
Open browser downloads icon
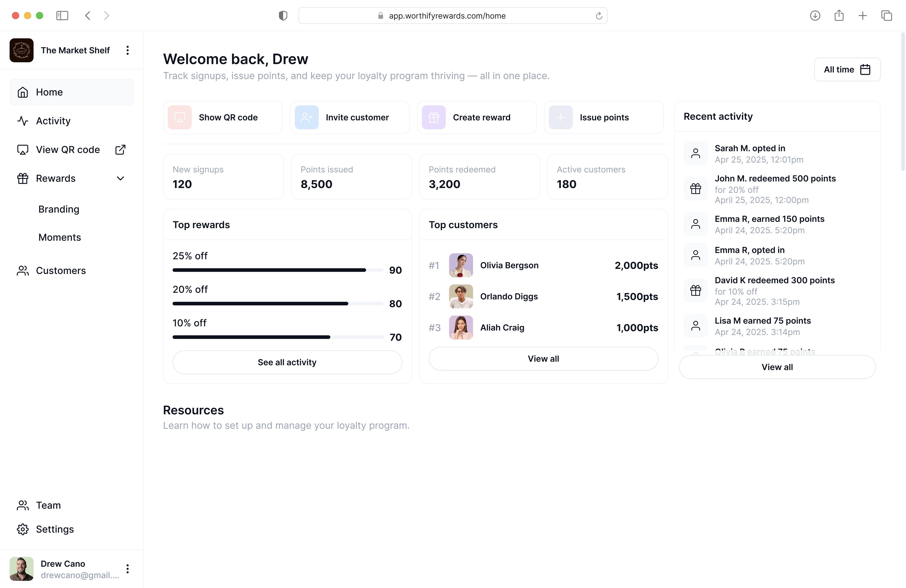pos(815,16)
